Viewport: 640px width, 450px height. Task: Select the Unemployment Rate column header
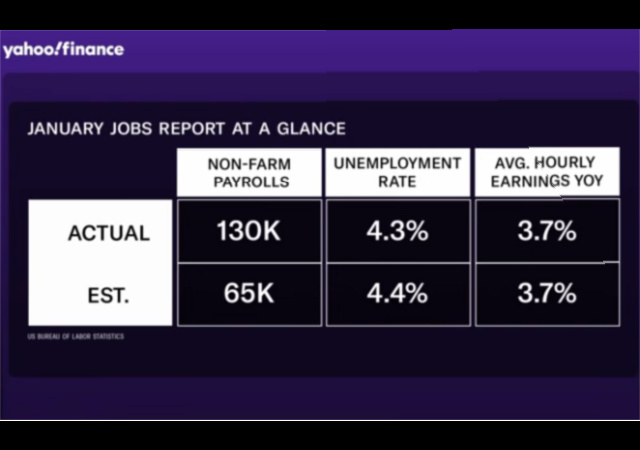(397, 172)
